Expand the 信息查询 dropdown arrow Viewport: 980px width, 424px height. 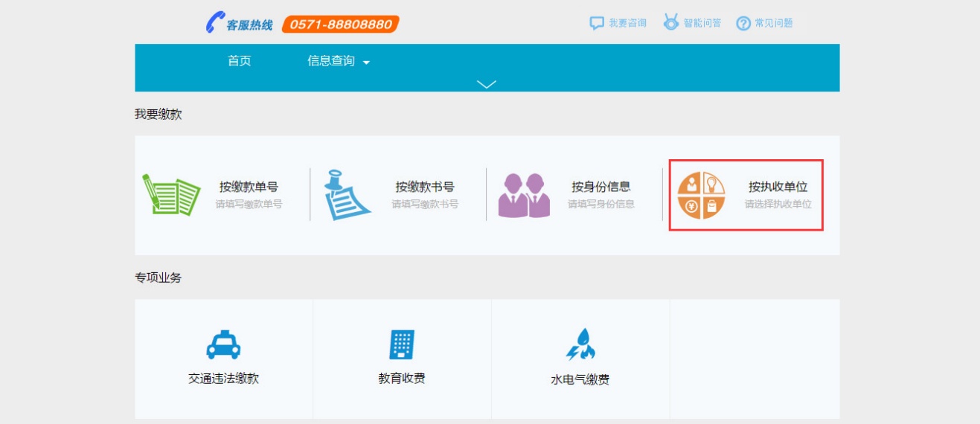tap(366, 63)
